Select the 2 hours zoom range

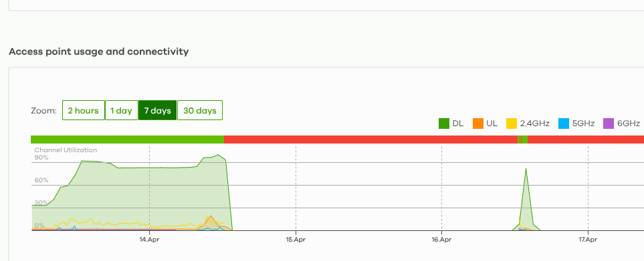point(84,110)
